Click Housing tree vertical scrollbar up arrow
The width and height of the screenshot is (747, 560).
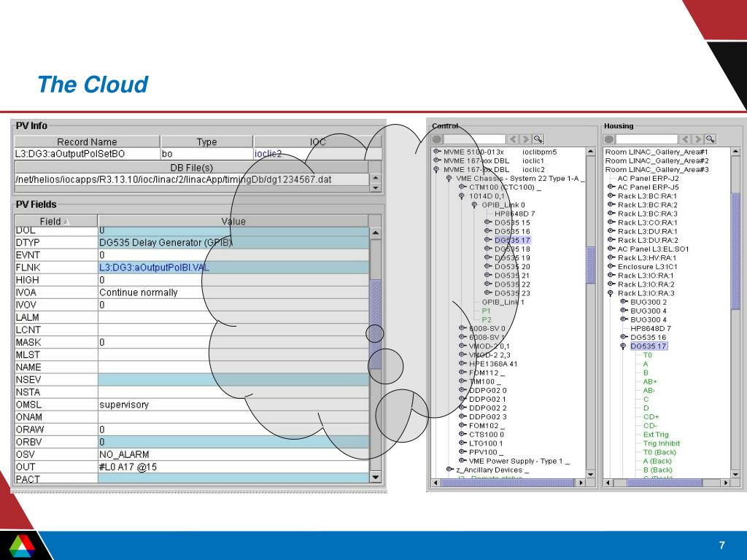click(x=735, y=152)
